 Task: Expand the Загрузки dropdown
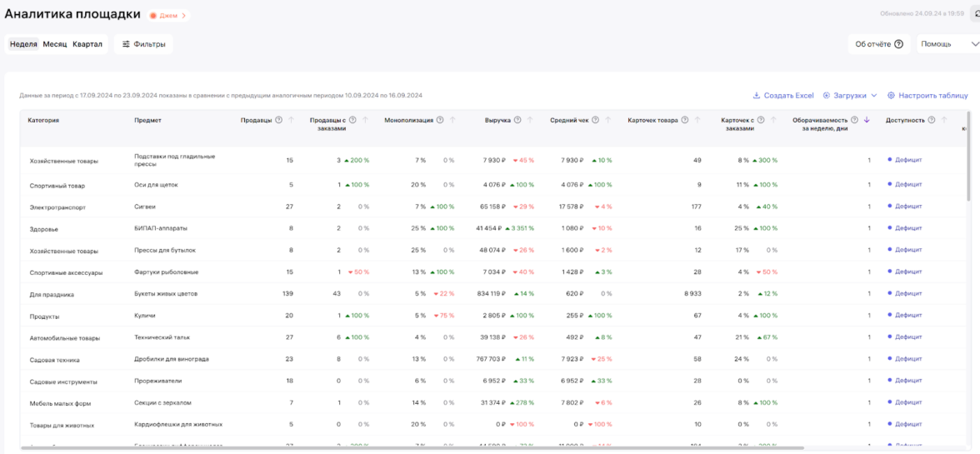(850, 96)
